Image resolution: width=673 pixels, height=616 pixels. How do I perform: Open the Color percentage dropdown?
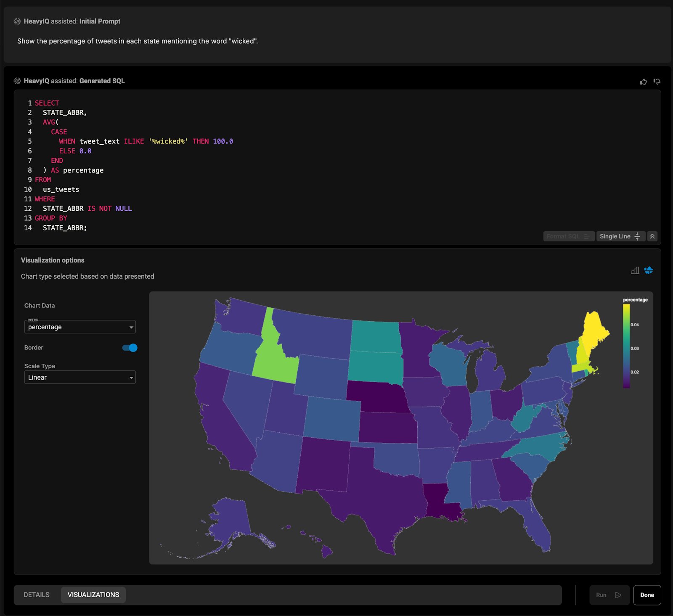point(80,327)
